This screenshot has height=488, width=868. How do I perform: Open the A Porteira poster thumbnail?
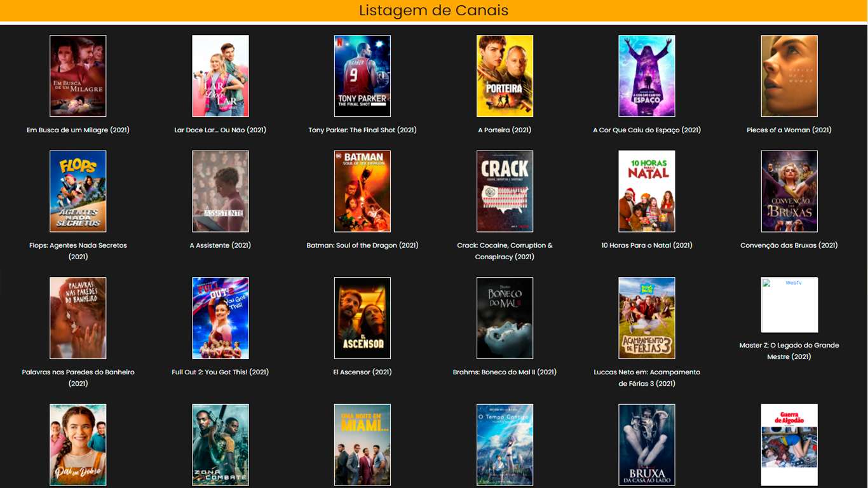point(505,76)
